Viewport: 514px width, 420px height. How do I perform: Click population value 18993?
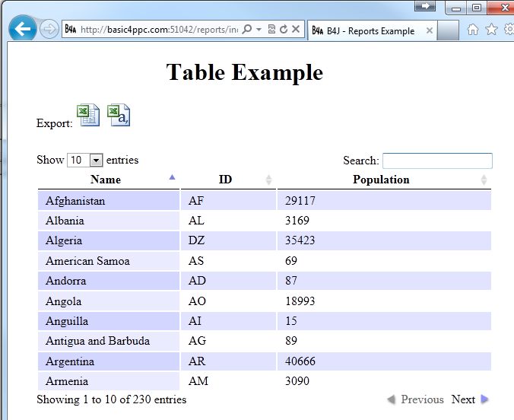300,301
